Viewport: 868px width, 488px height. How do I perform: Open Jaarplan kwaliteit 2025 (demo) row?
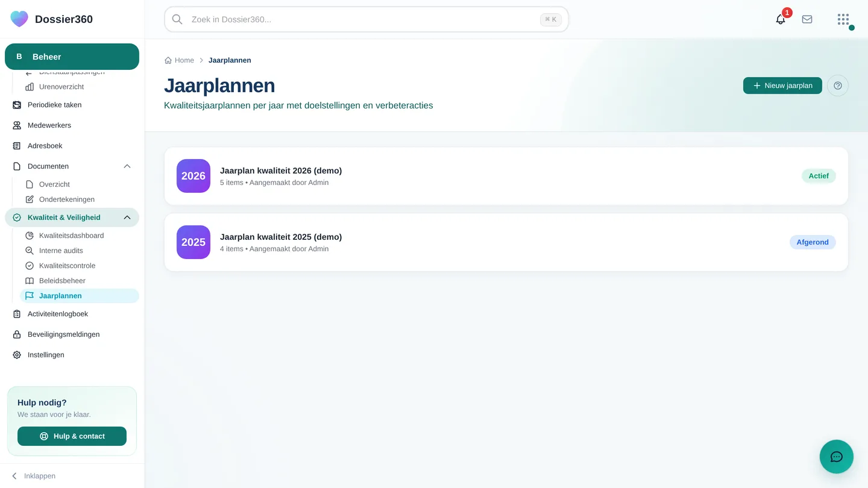point(506,242)
